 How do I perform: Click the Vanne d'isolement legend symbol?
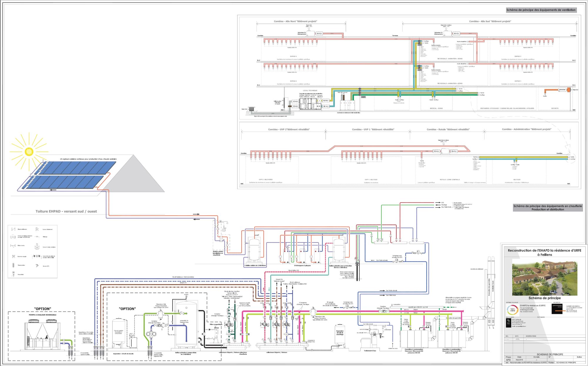(x=37, y=229)
